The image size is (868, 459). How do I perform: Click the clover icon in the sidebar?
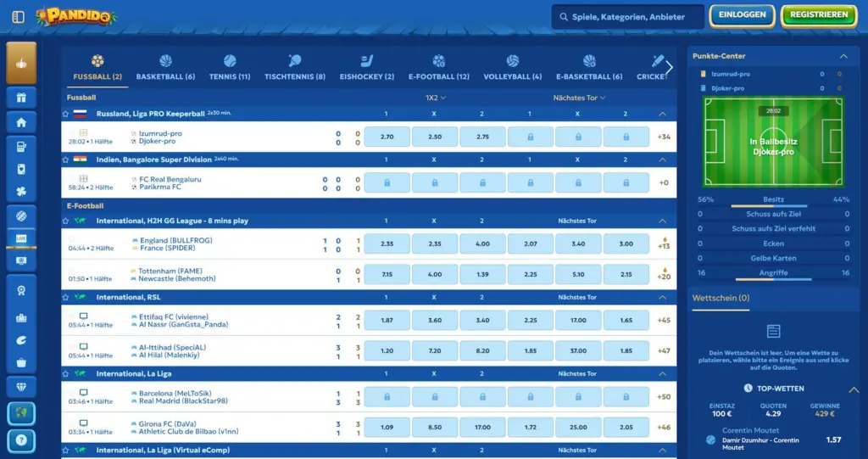point(21,192)
